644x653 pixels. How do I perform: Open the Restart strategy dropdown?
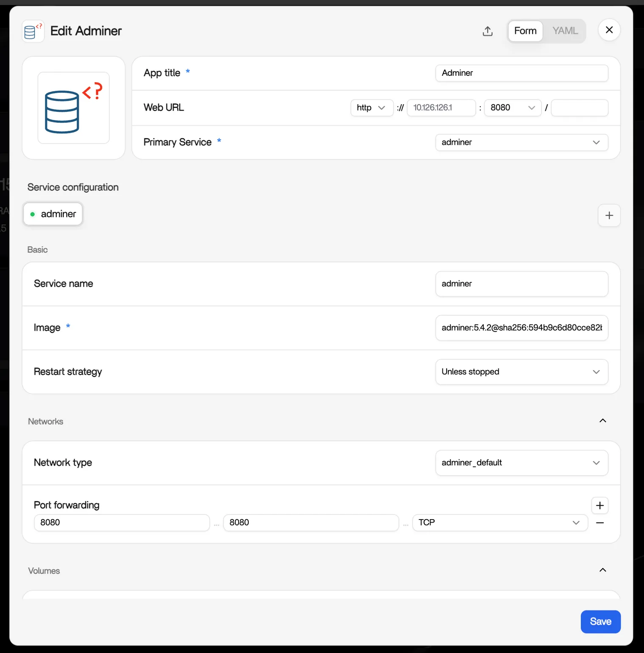click(522, 372)
